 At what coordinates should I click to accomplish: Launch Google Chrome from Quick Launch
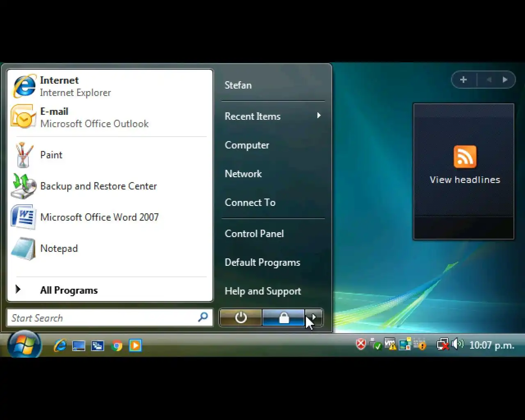(x=116, y=346)
